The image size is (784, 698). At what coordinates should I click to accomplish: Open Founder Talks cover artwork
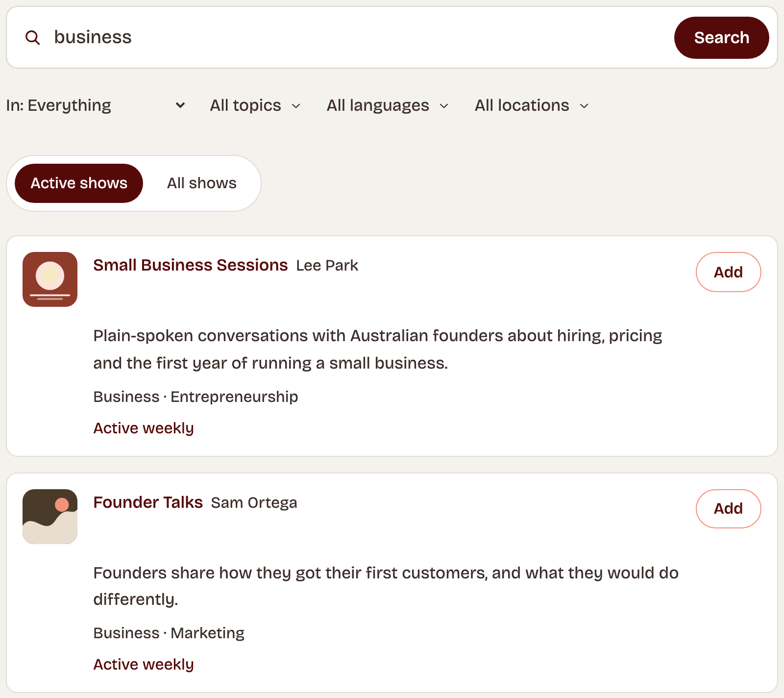click(x=50, y=517)
